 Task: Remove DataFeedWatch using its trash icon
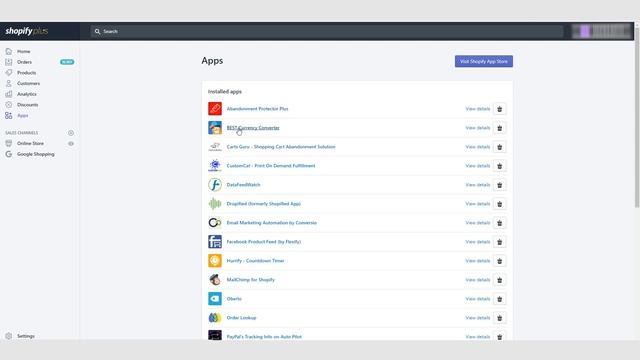coord(499,185)
